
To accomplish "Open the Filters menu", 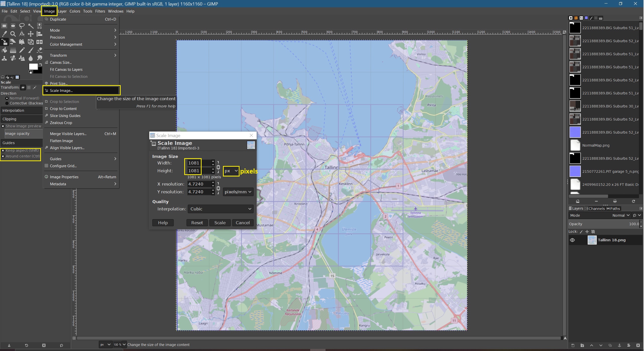I will [100, 11].
